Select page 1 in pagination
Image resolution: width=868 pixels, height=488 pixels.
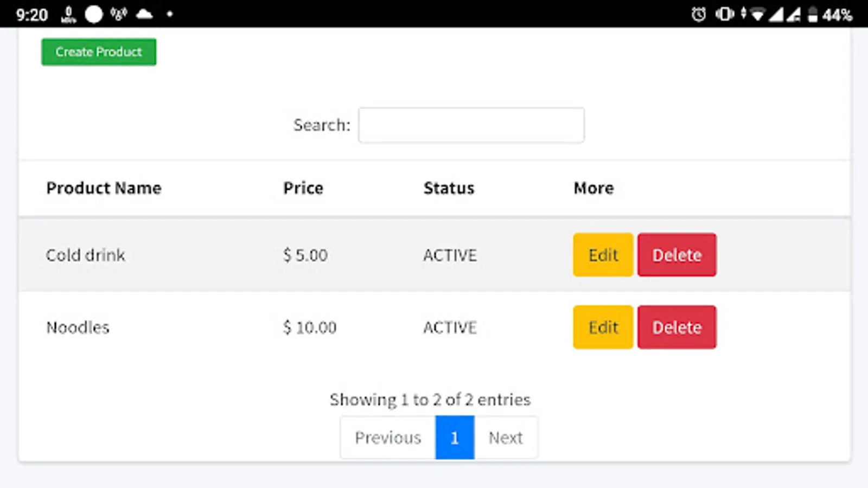[455, 438]
